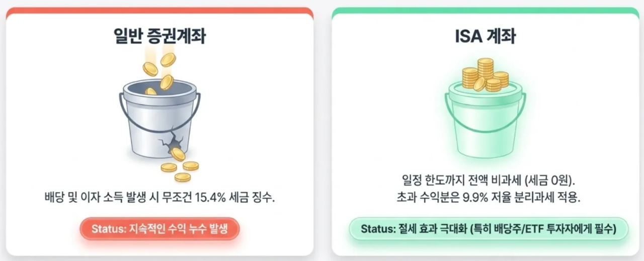Click the single coin tilted off the coin stack
Viewport: 644px width, 261px height.
pos(479,84)
